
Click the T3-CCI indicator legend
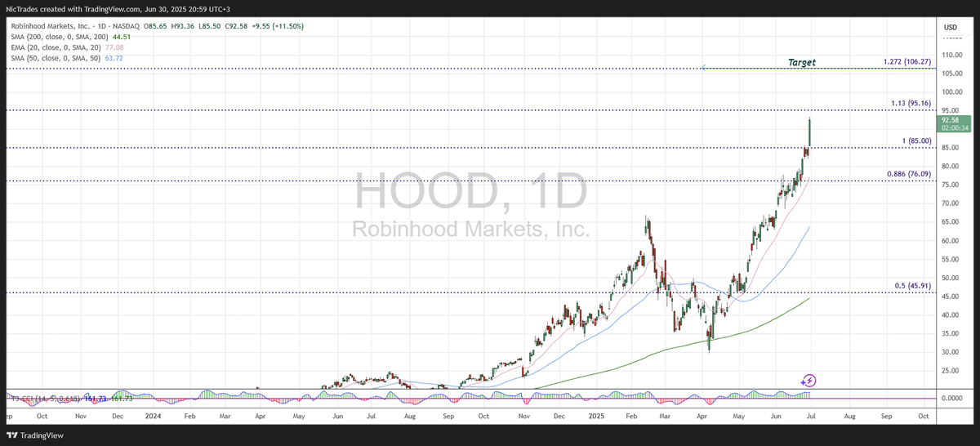point(70,398)
